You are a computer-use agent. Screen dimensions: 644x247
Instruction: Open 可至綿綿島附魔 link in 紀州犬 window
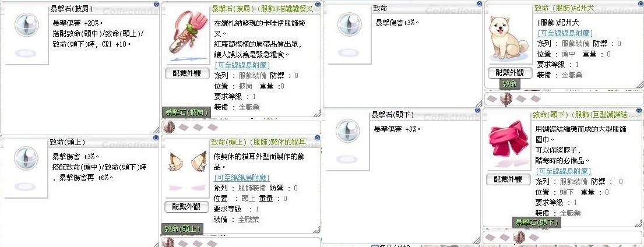(565, 34)
